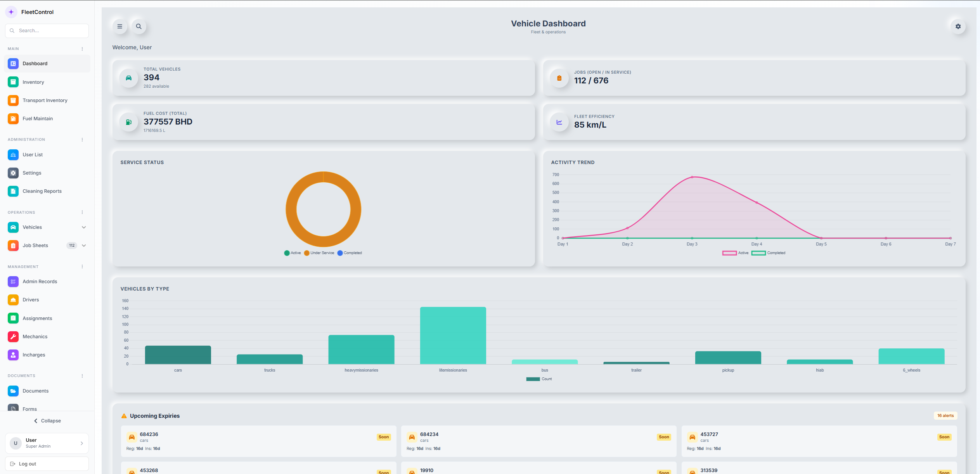Click the Vehicles car icon in sidebar
Viewport: 980px width, 474px height.
[13, 227]
